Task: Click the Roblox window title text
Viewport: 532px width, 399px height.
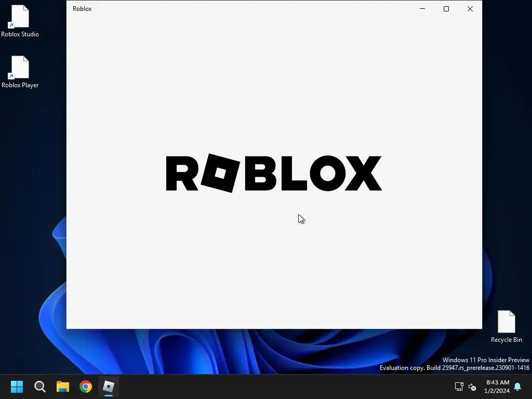Action: pos(82,9)
